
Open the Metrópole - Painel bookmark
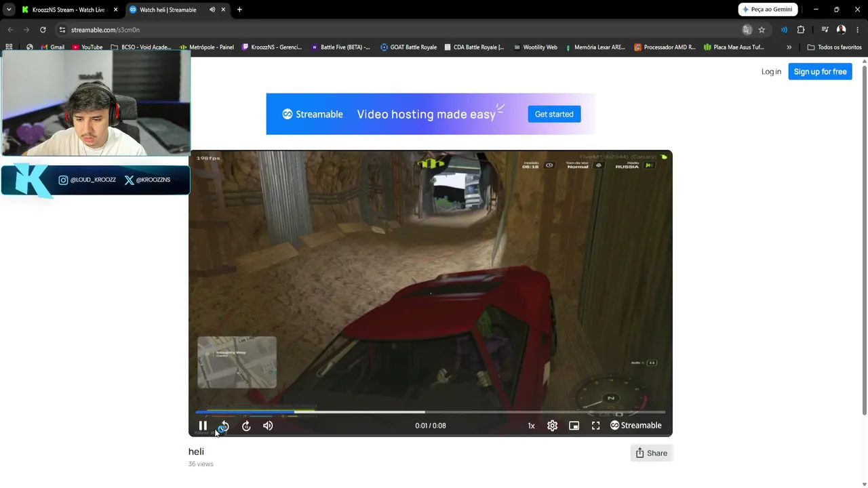207,47
